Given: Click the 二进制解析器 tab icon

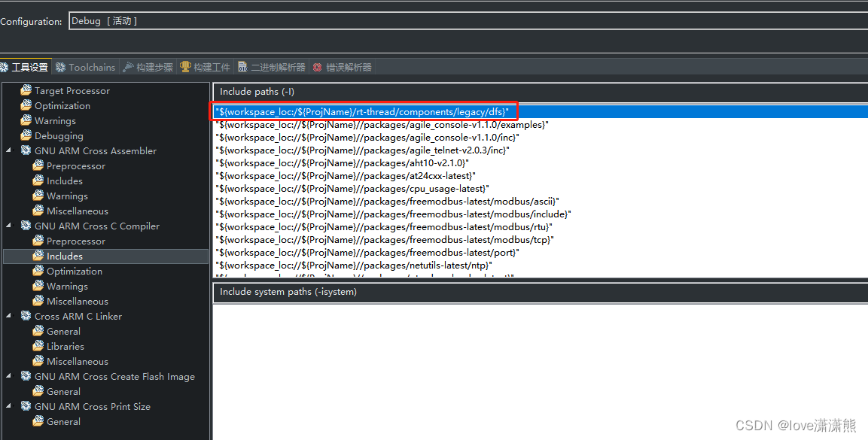Looking at the screenshot, I should click(x=242, y=66).
